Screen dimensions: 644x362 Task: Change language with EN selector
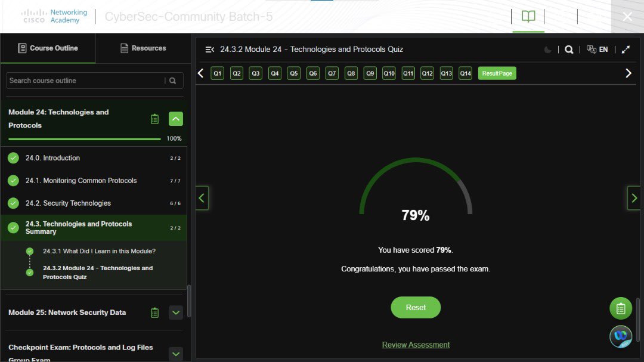coord(597,49)
